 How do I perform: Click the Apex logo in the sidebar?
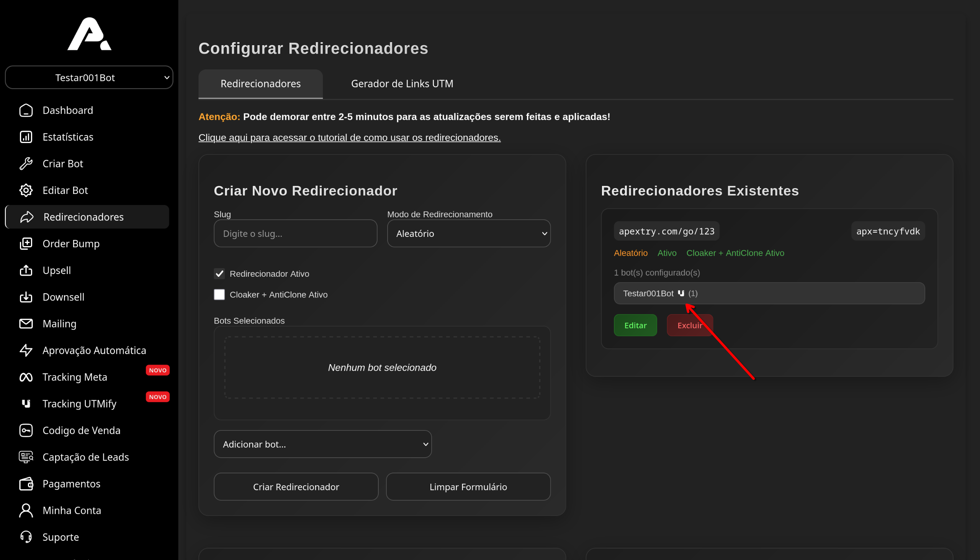tap(89, 34)
